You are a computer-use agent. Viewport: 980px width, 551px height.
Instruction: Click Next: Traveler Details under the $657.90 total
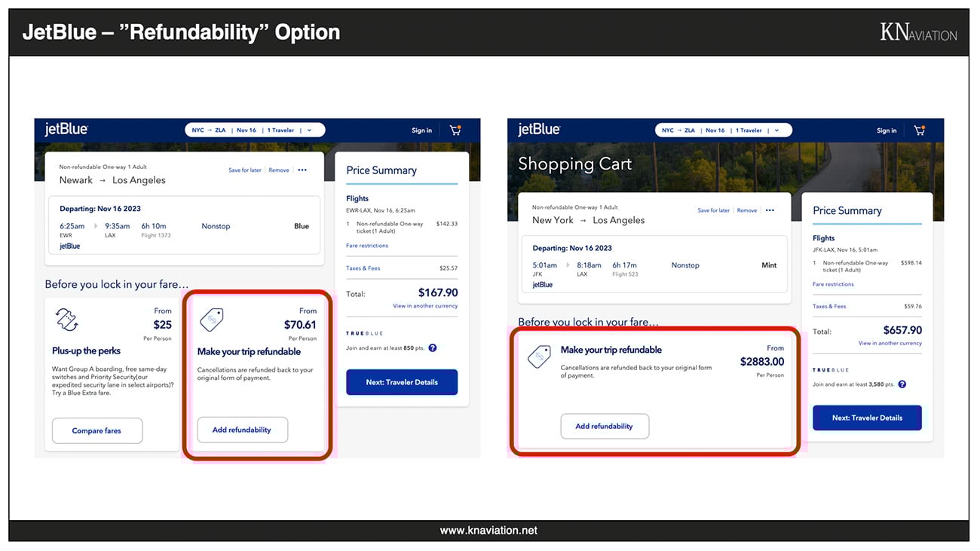[867, 418]
